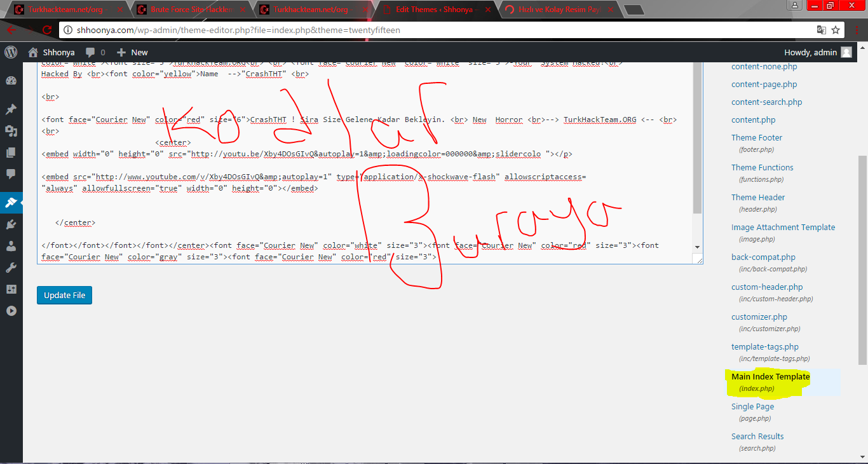868x464 pixels.
Task: Close the Brute Force Site Hackleme tab
Action: (243, 10)
